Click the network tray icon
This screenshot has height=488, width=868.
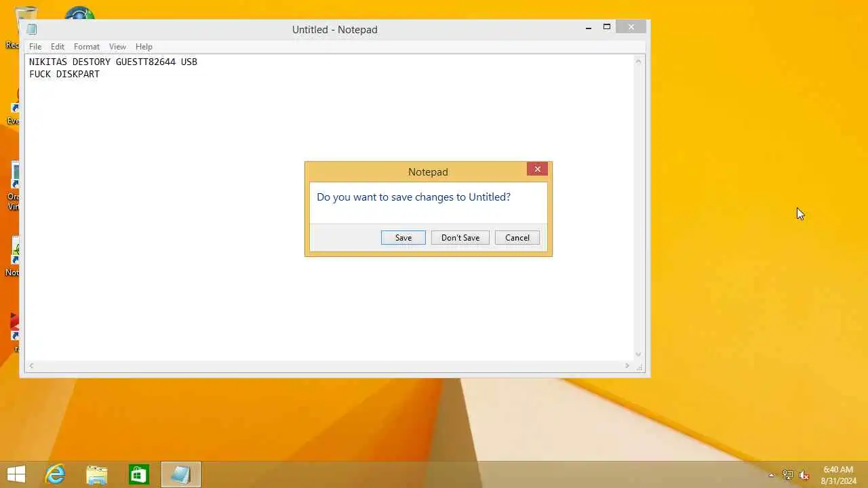click(788, 475)
